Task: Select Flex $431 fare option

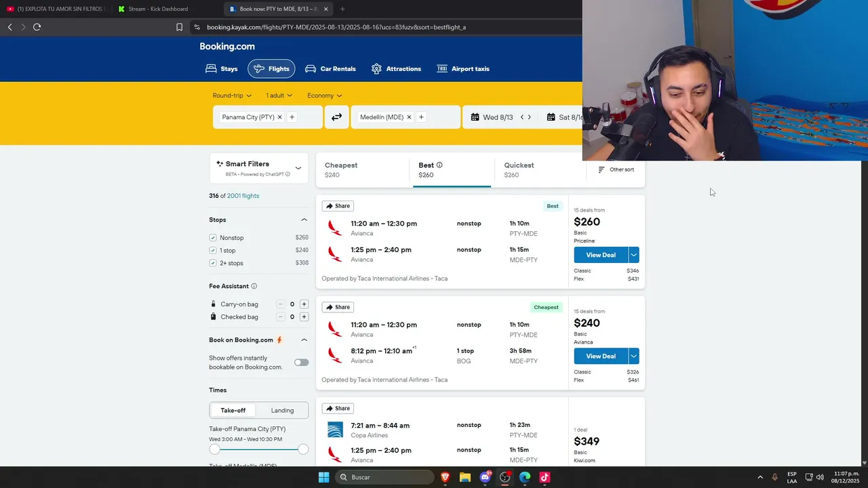Action: pyautogui.click(x=606, y=279)
